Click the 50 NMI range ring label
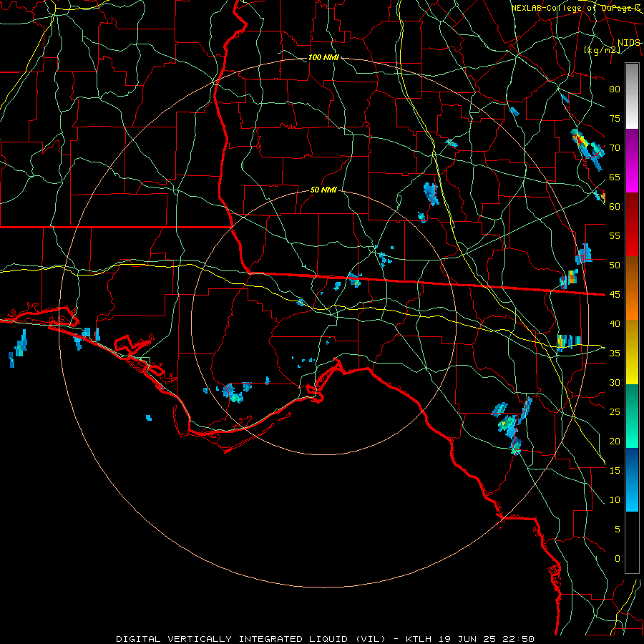644x644 pixels. coord(323,190)
